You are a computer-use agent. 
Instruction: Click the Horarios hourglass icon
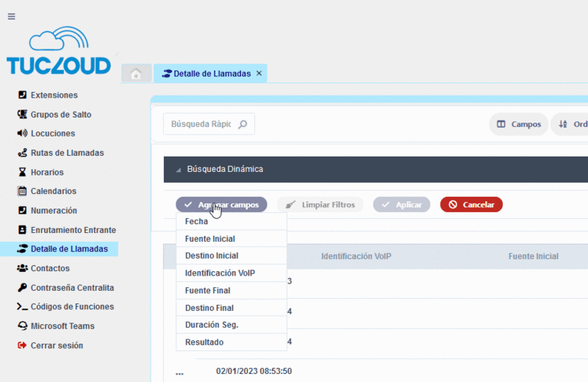pyautogui.click(x=22, y=172)
